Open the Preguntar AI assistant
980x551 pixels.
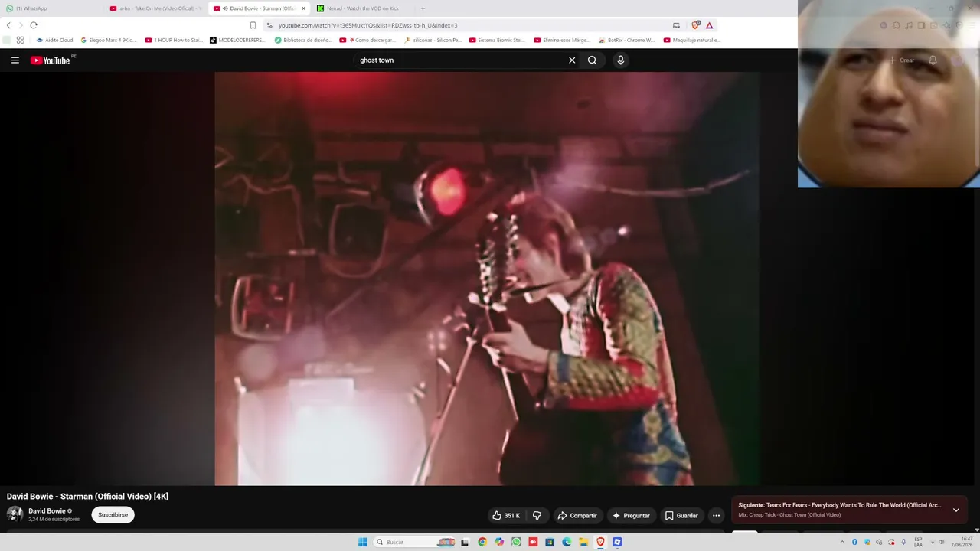tap(631, 516)
